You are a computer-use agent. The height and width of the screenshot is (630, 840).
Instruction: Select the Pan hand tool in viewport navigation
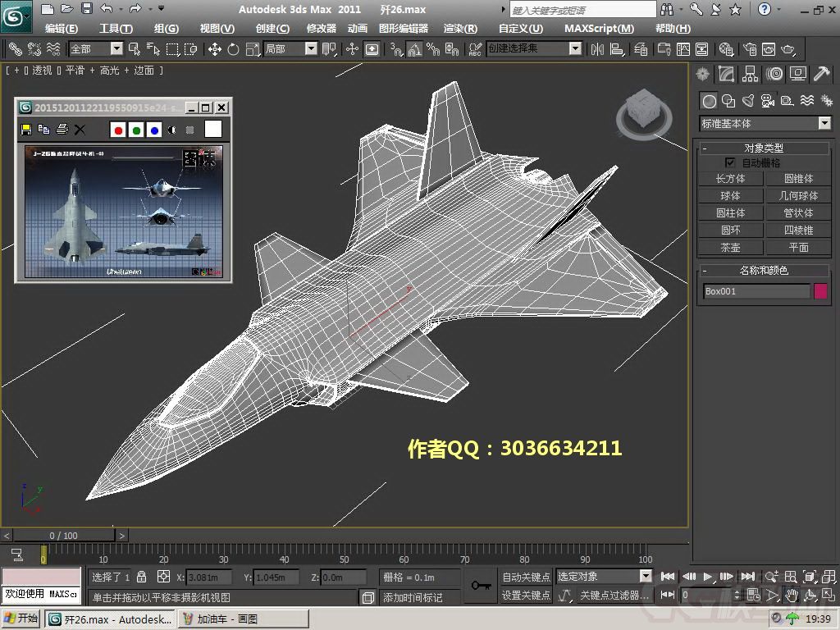(790, 594)
